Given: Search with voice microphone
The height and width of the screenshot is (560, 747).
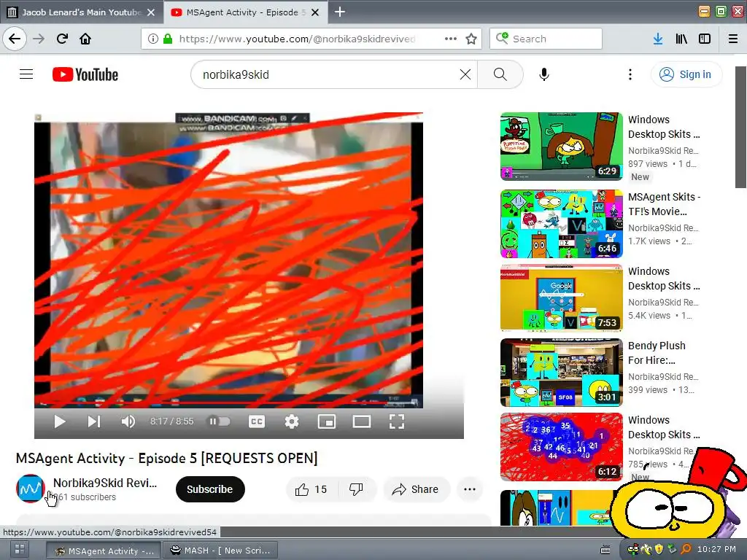Looking at the screenshot, I should tap(544, 74).
